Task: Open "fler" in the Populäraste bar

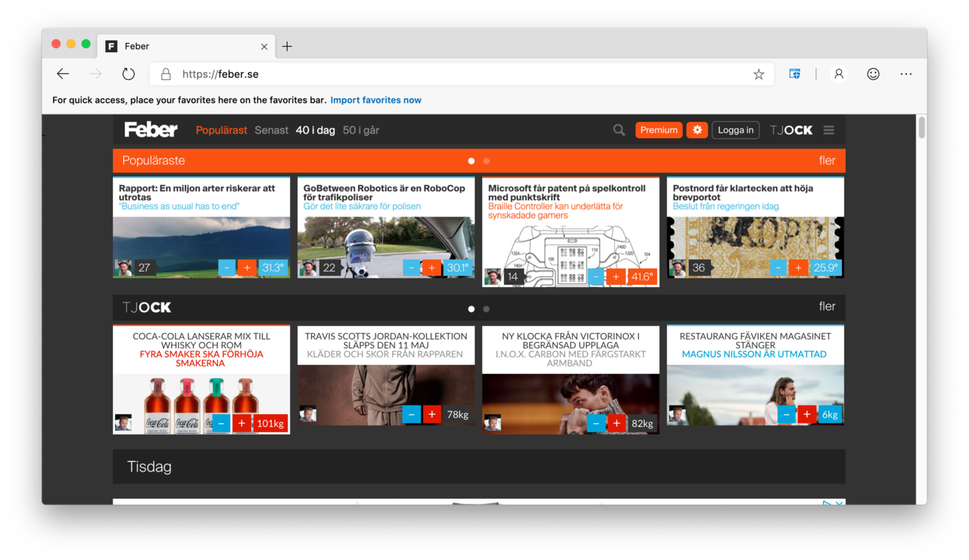Action: pos(827,160)
